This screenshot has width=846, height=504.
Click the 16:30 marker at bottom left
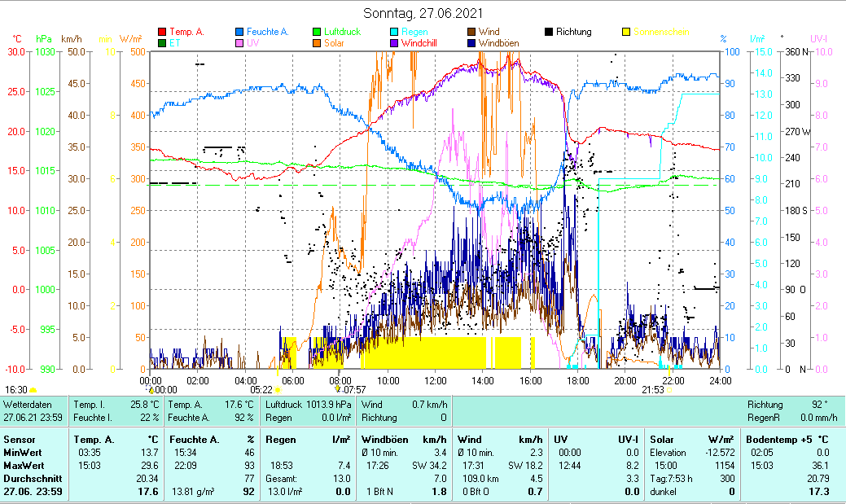(16, 390)
